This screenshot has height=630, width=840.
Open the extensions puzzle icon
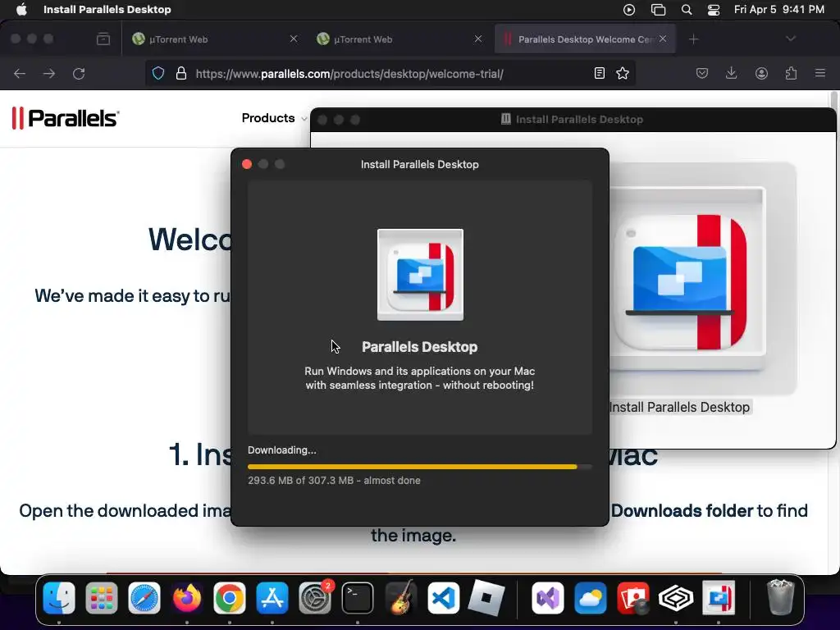click(x=791, y=73)
